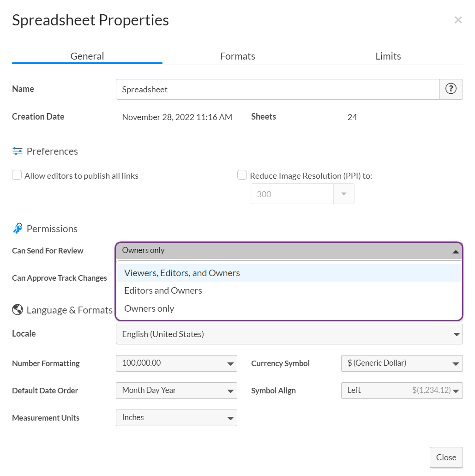Switch to the Limits tab
The width and height of the screenshot is (475, 476).
[388, 56]
